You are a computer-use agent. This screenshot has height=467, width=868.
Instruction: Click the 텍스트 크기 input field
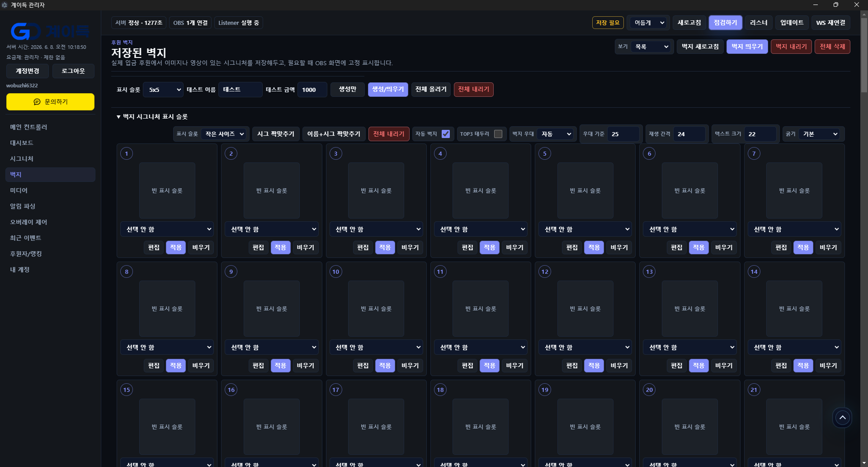[x=760, y=134]
